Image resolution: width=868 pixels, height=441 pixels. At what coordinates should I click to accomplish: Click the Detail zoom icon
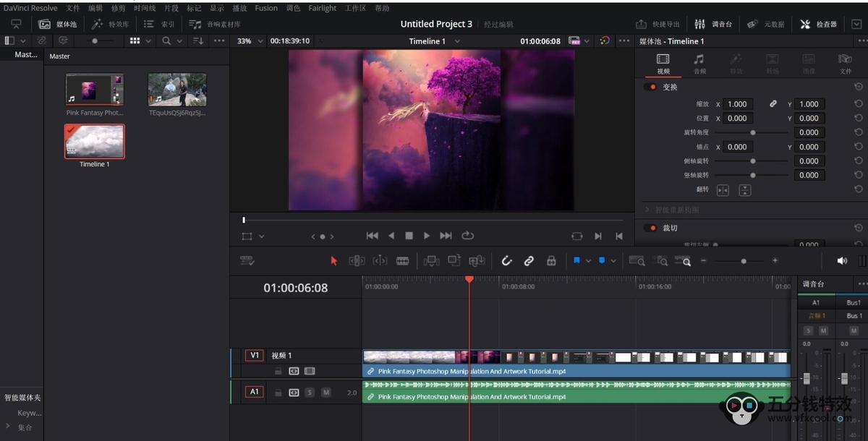click(x=660, y=261)
